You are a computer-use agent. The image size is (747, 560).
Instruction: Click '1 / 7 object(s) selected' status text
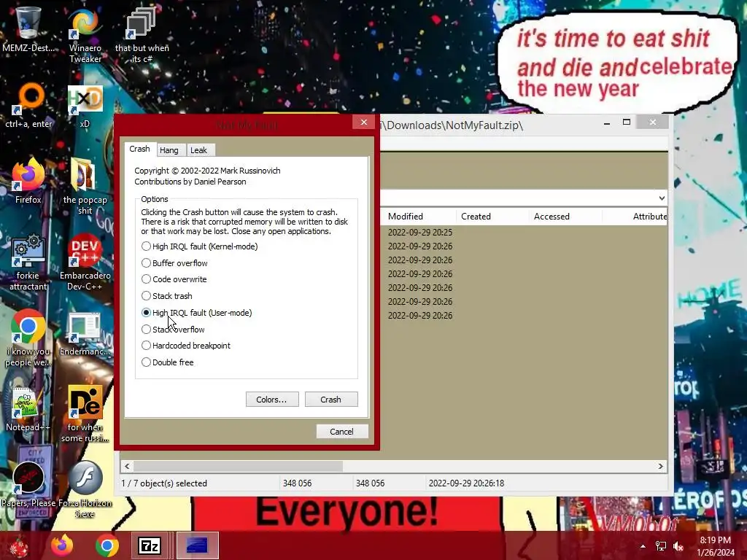coord(164,483)
